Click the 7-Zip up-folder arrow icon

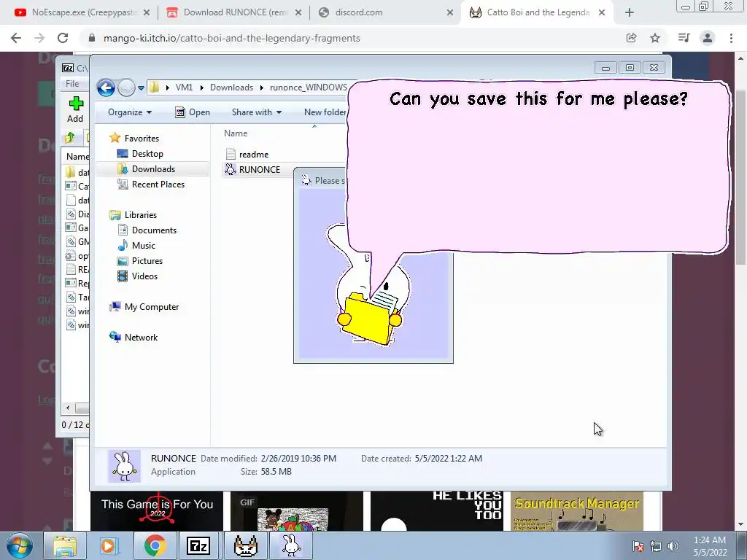[70, 138]
